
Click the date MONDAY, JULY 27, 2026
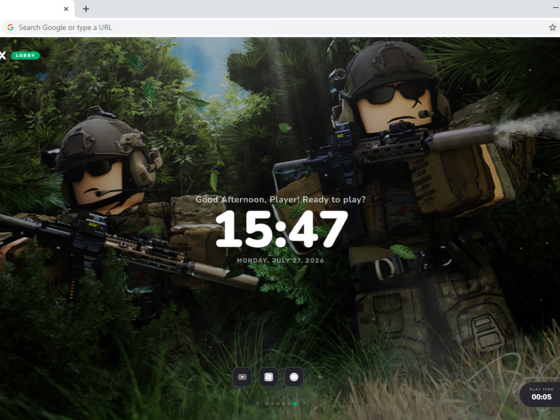coord(280,261)
